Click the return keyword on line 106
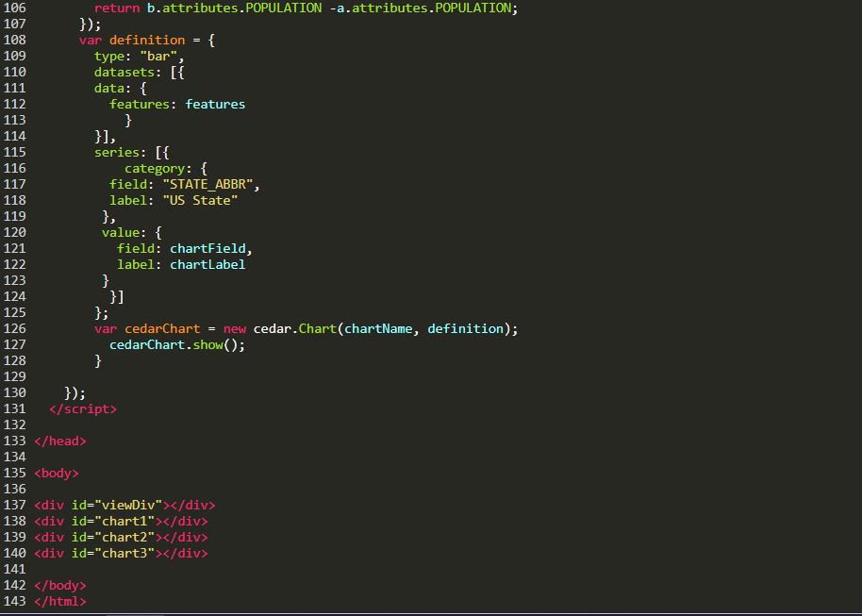This screenshot has width=862, height=616. coord(116,8)
